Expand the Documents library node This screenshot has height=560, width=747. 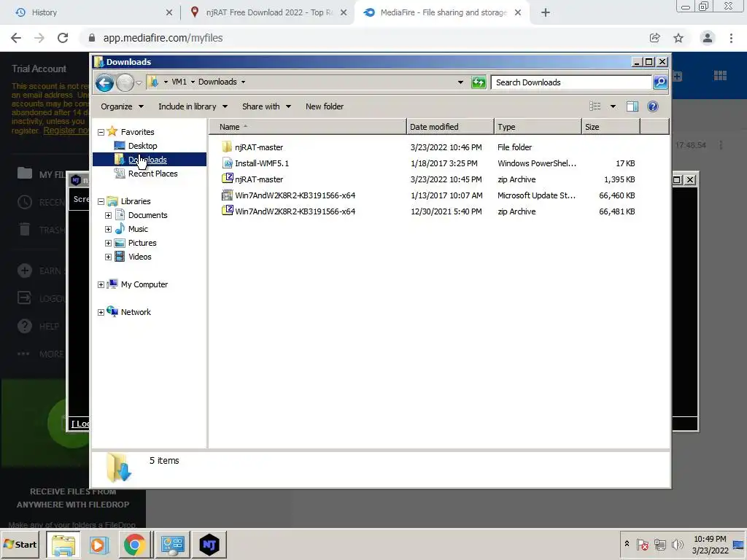[x=108, y=215]
